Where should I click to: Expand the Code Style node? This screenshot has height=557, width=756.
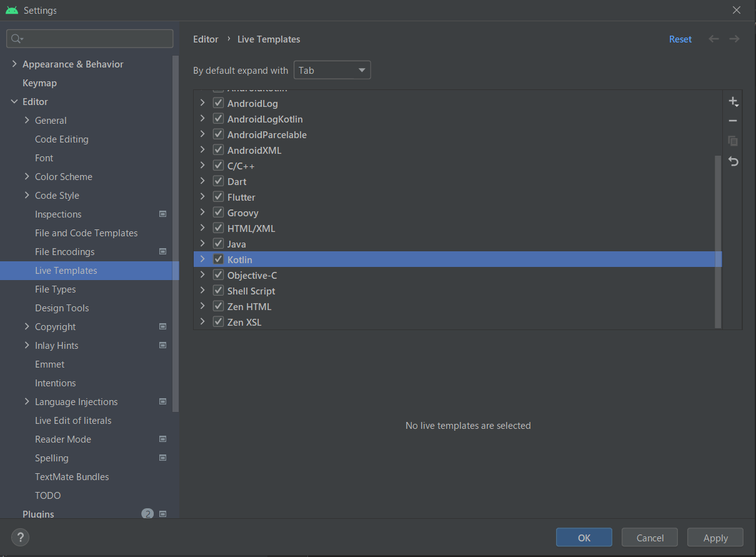27,195
